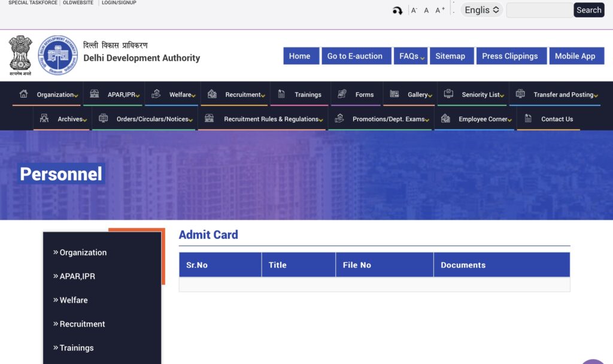
Task: Click the Seniority List monitor icon
Action: click(448, 94)
